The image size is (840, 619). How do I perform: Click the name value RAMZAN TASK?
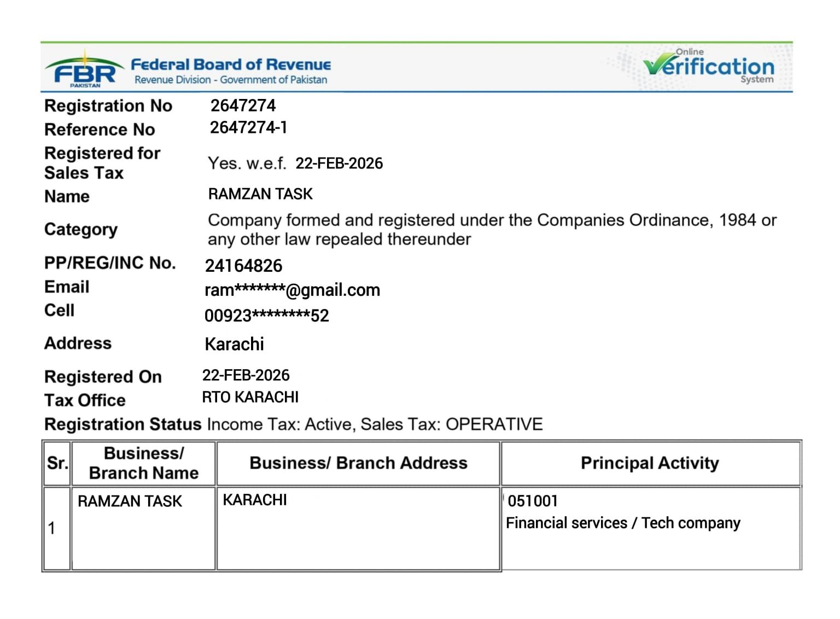[260, 194]
